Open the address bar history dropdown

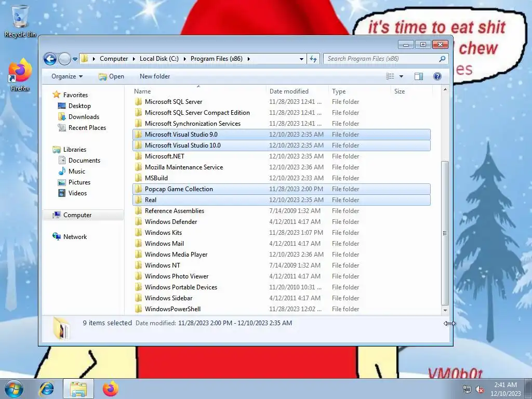pos(301,59)
